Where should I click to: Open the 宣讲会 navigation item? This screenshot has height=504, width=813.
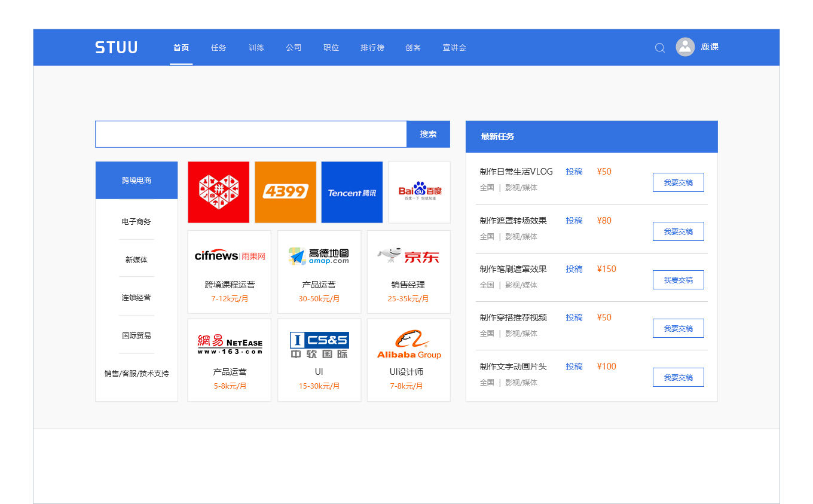click(x=454, y=48)
